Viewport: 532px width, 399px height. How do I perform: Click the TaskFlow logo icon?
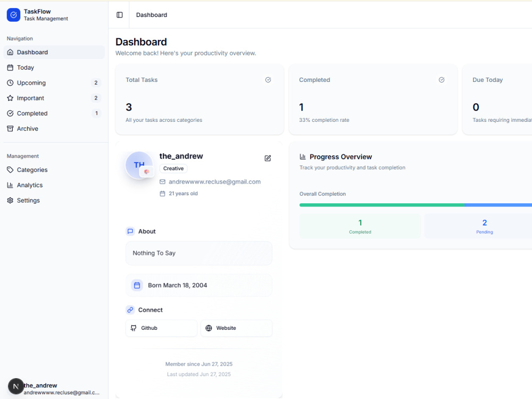tap(14, 15)
